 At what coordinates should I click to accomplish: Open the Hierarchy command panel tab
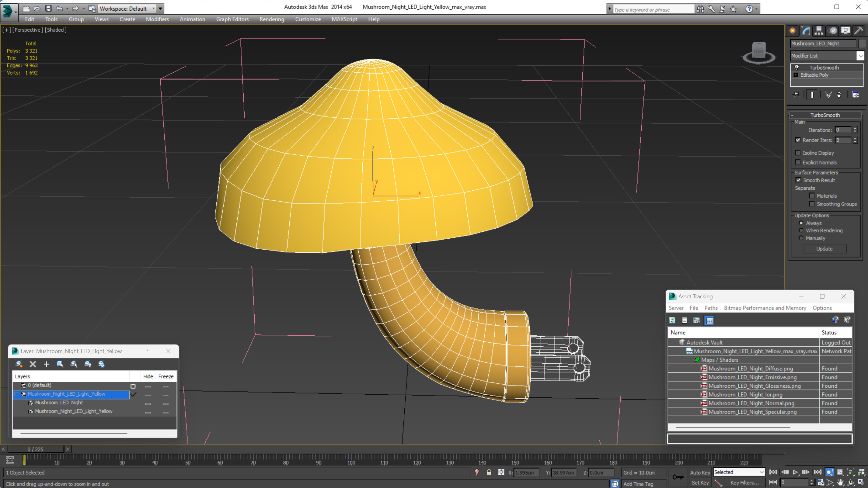[819, 31]
